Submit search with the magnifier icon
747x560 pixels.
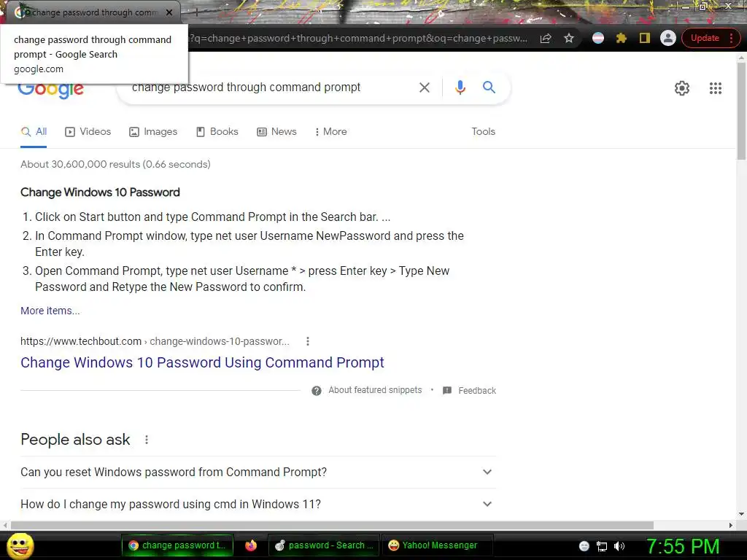pyautogui.click(x=489, y=87)
